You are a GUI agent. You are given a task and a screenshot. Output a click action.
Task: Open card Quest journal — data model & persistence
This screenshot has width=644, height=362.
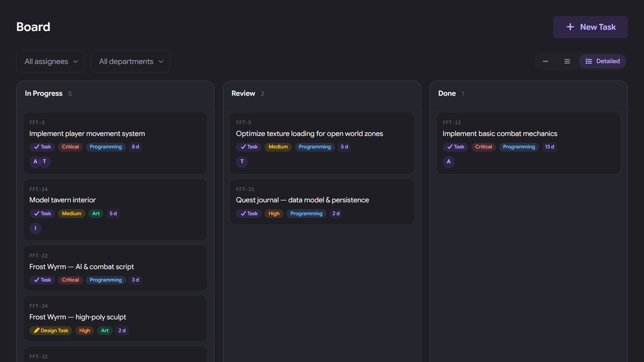322,202
